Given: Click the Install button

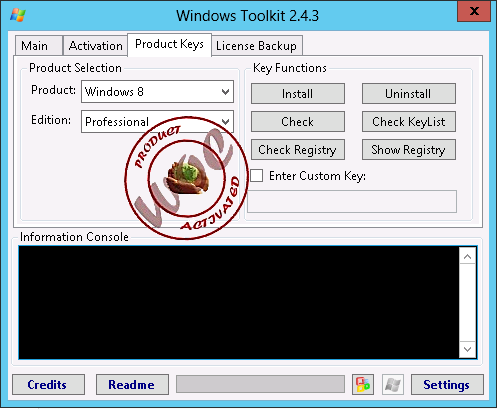Looking at the screenshot, I should pyautogui.click(x=298, y=94).
